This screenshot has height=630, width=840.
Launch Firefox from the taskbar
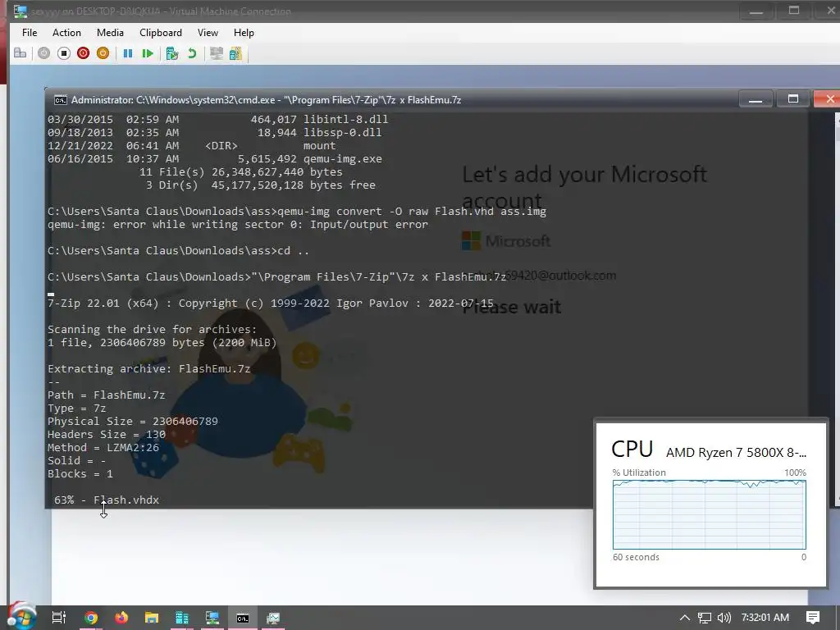(x=121, y=618)
